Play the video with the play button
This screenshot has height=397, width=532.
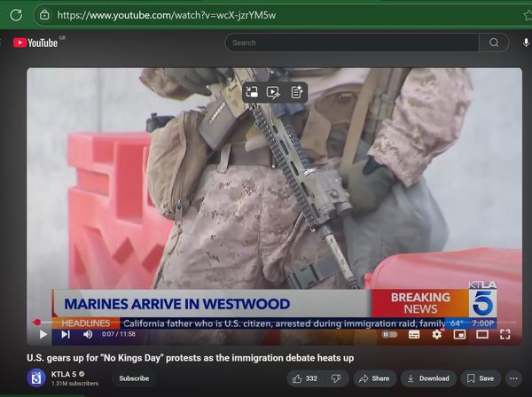point(43,334)
